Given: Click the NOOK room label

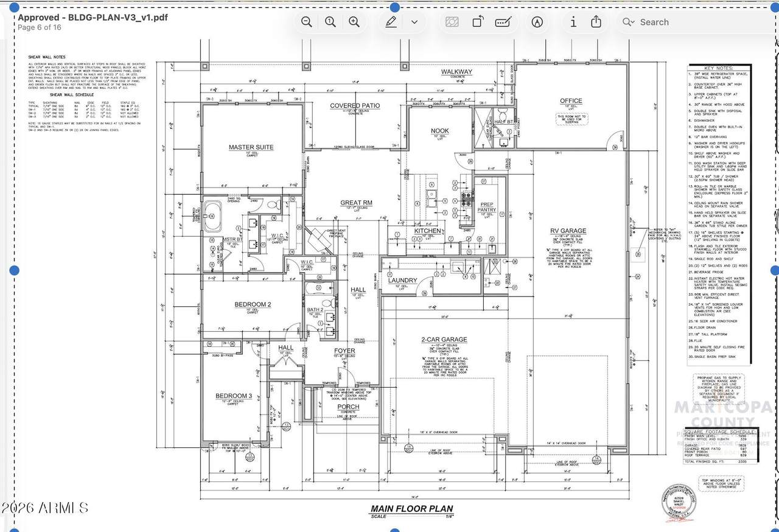Looking at the screenshot, I should pyautogui.click(x=440, y=131).
